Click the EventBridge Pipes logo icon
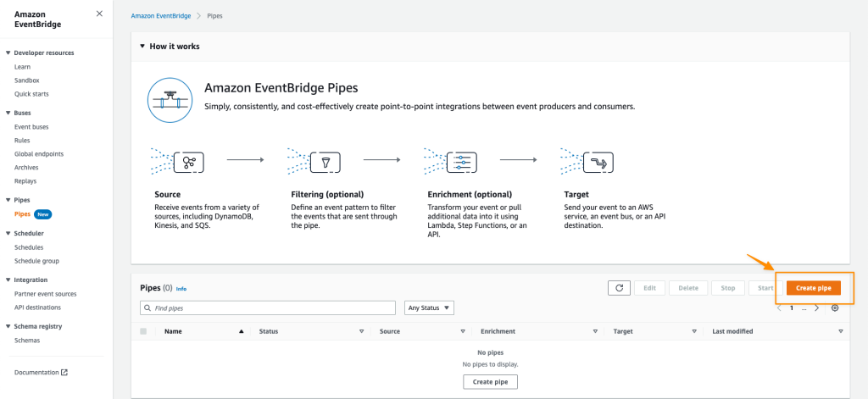This screenshot has height=399, width=868. tap(168, 98)
